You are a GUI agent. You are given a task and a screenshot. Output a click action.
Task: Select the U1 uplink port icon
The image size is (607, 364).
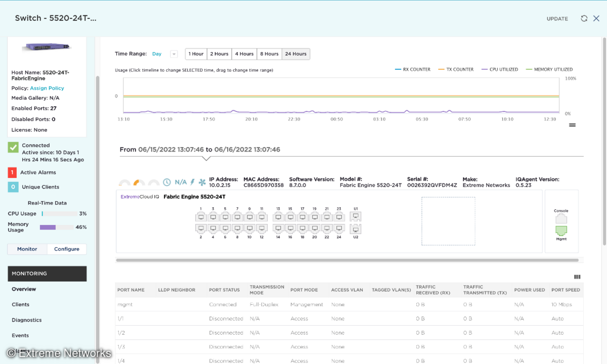pos(356,217)
